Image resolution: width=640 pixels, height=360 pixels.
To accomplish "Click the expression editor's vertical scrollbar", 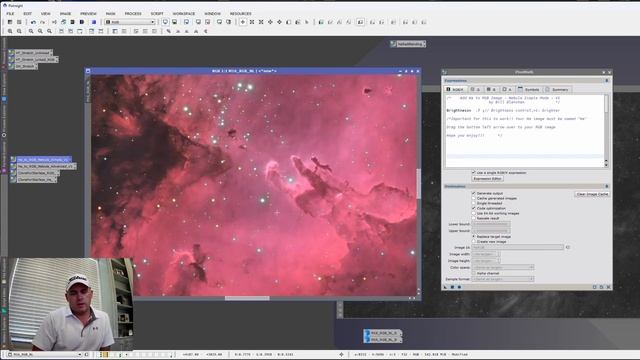I will click(606, 131).
